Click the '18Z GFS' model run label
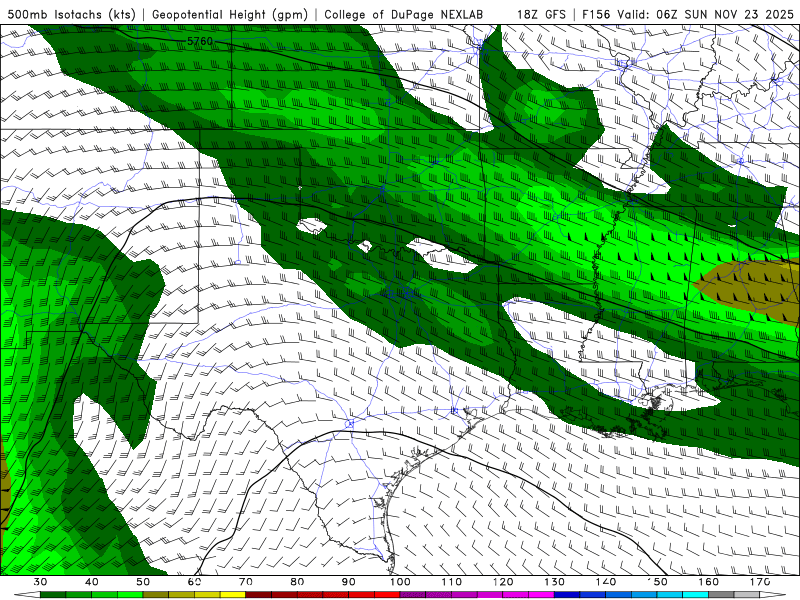The height and width of the screenshot is (600, 800). 541,14
